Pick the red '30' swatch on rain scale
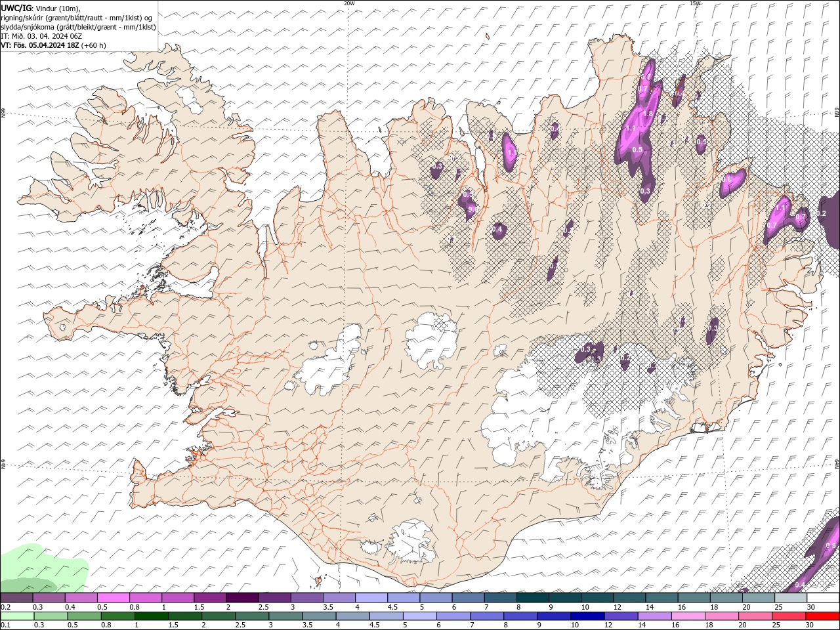 click(x=822, y=616)
